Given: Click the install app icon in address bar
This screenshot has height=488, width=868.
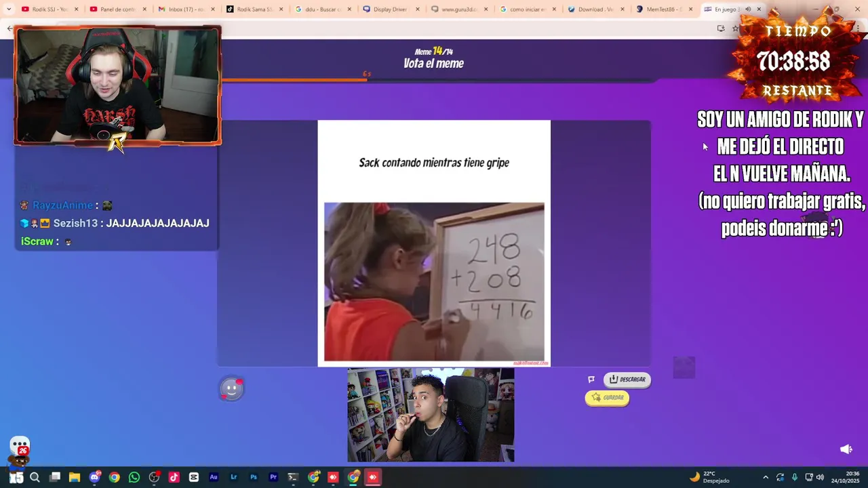Looking at the screenshot, I should pos(721,28).
